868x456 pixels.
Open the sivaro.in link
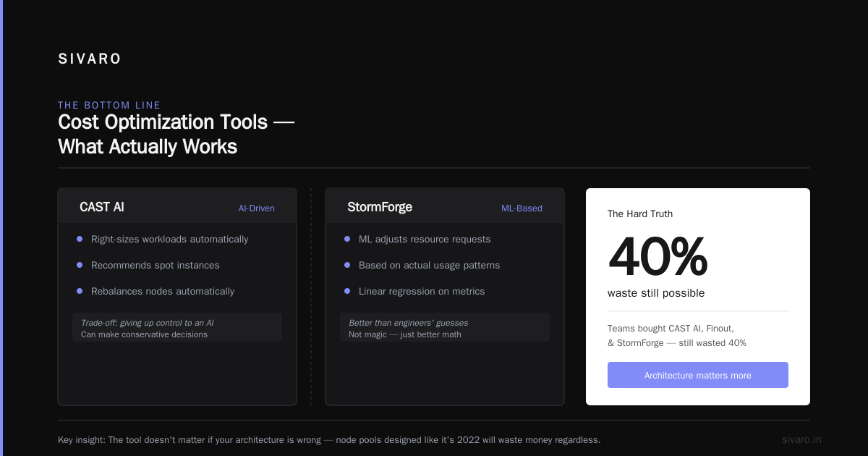click(801, 439)
